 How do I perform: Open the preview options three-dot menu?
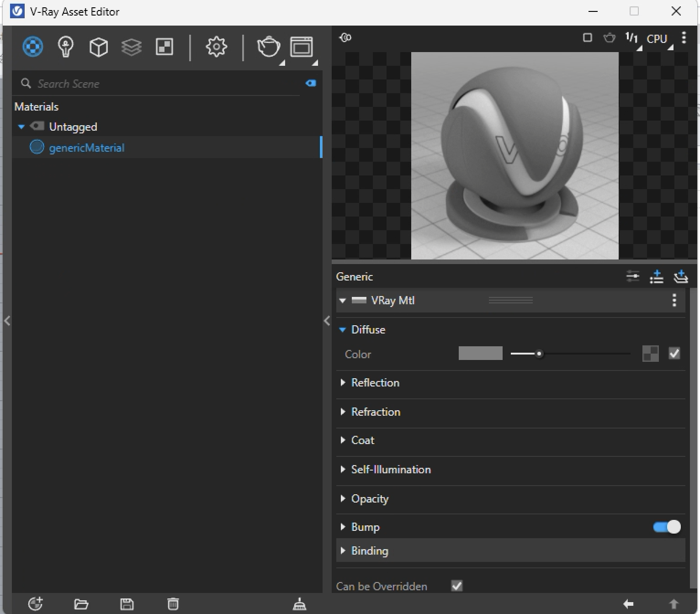[684, 37]
